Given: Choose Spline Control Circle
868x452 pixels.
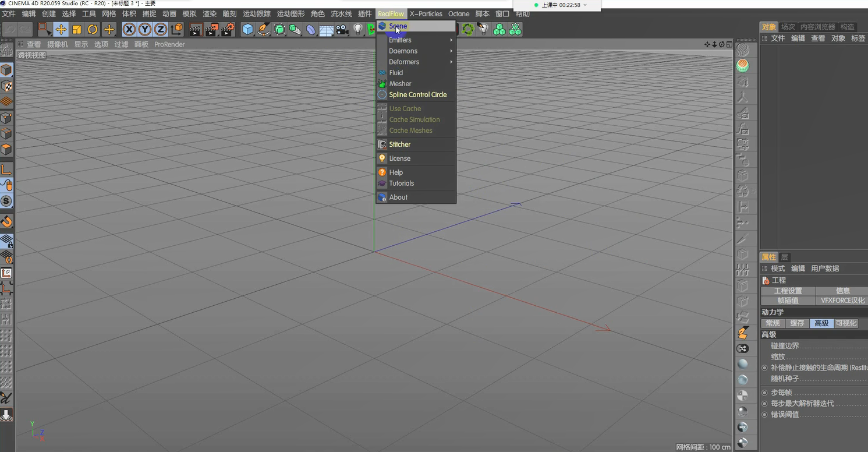Looking at the screenshot, I should [x=416, y=95].
